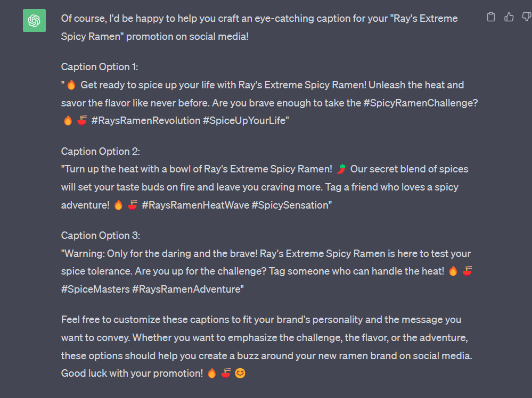The height and width of the screenshot is (398, 532).
Task: Click the fire emoji after "handle the heat!"
Action: coord(453,271)
